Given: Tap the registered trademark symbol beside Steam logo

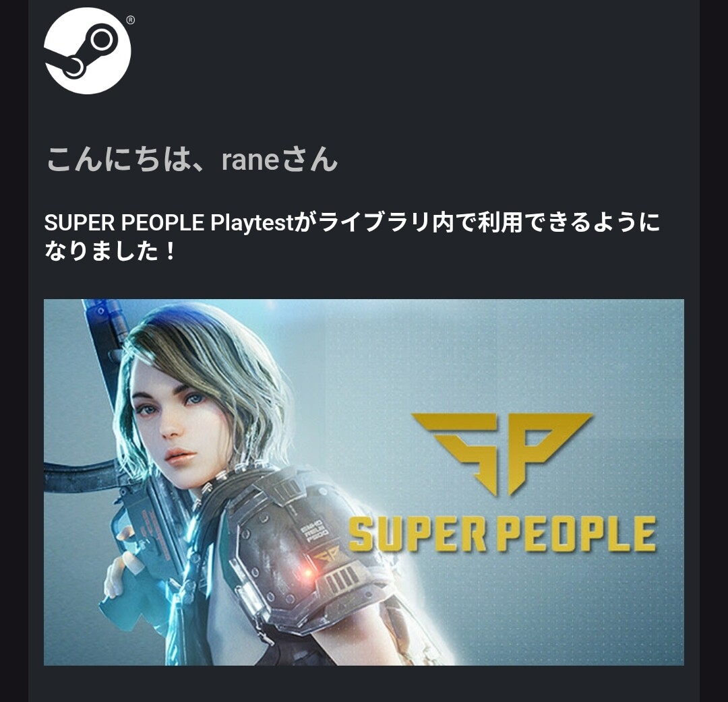Looking at the screenshot, I should point(131,20).
